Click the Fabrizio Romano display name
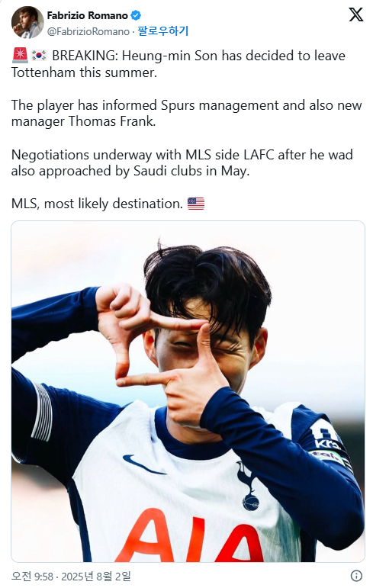Screen dimensions: 373x588 pyautogui.click(x=88, y=15)
